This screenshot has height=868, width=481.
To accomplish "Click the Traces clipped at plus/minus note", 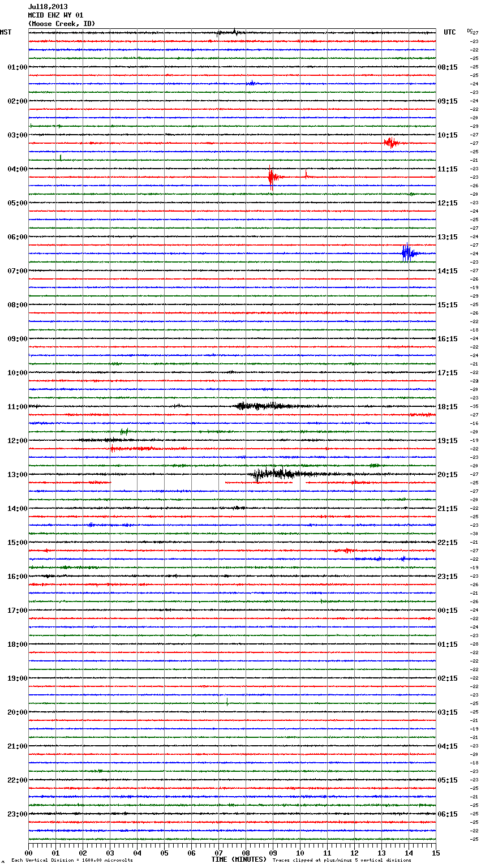I will pyautogui.click(x=342, y=861).
